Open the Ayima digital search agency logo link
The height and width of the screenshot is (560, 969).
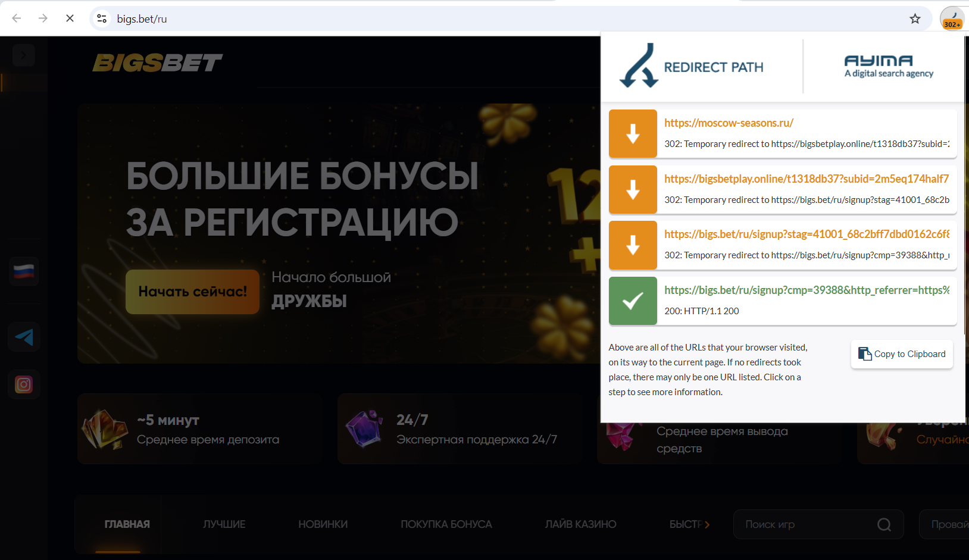tap(888, 66)
